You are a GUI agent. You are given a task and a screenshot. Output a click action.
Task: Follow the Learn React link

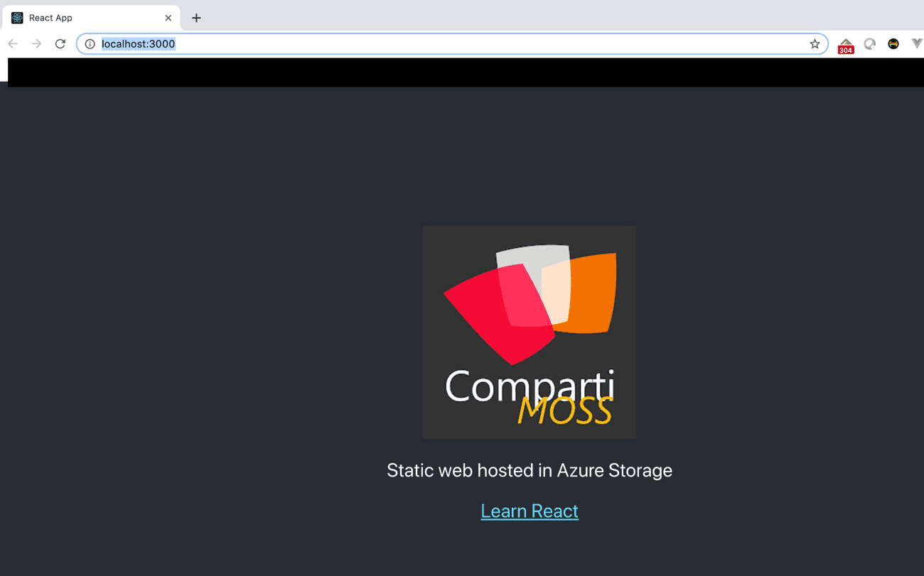pos(530,511)
